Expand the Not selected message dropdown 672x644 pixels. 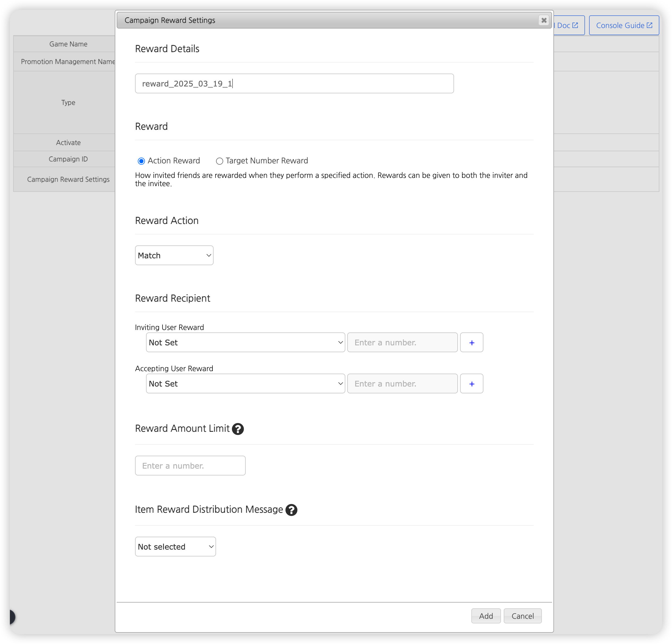pyautogui.click(x=175, y=546)
